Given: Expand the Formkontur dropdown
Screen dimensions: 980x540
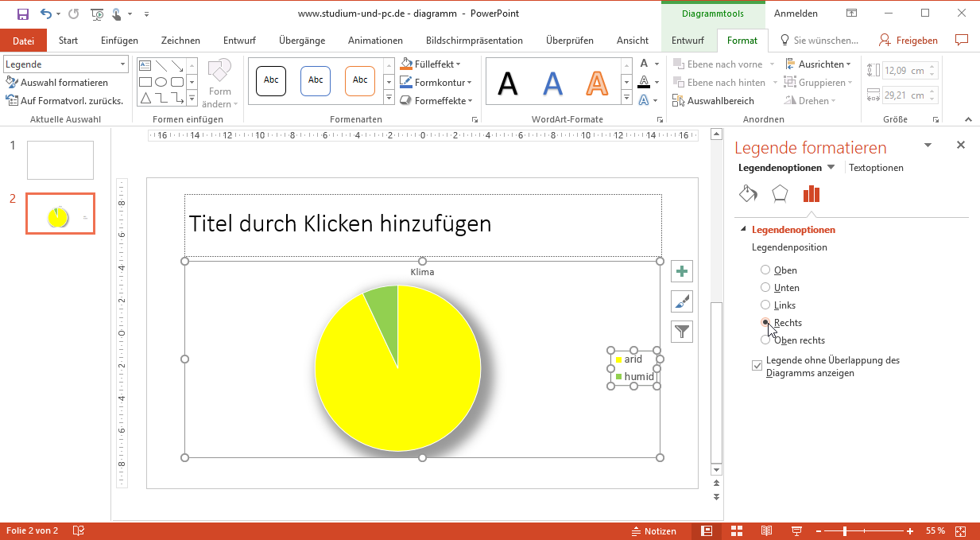Looking at the screenshot, I should pyautogui.click(x=469, y=83).
